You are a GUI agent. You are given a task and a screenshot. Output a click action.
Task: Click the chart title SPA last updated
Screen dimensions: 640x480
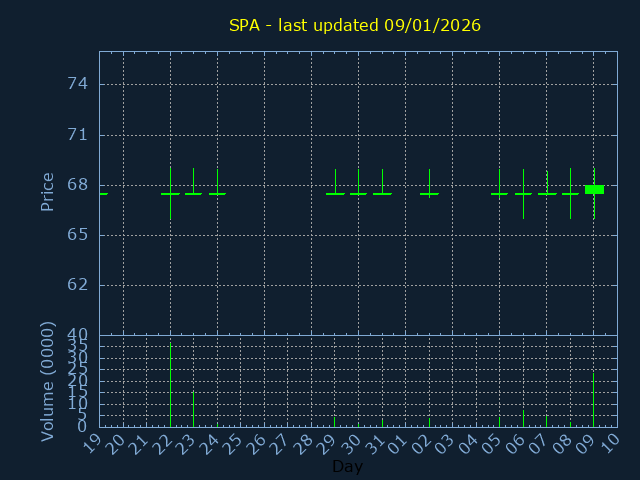click(x=354, y=25)
